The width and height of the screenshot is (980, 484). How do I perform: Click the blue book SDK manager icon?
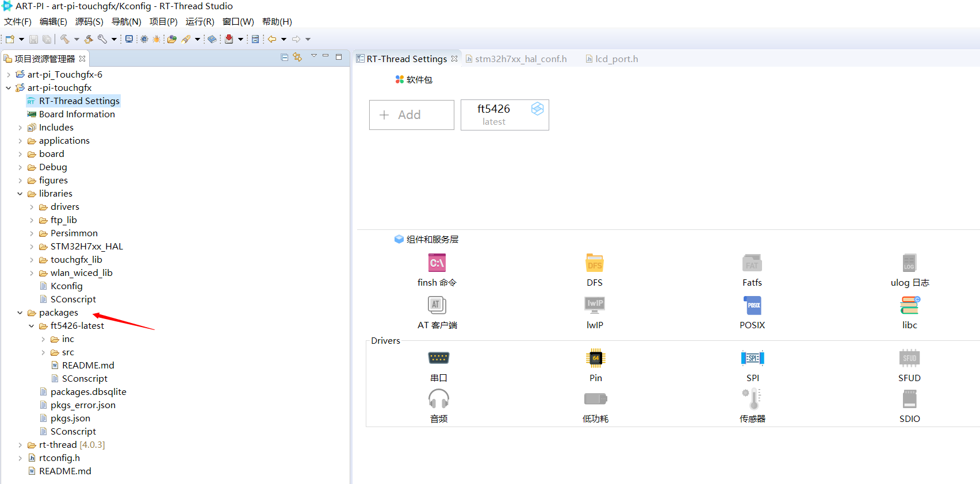point(212,39)
